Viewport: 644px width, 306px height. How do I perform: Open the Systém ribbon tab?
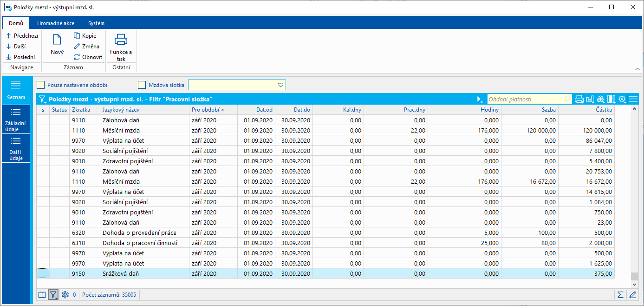(x=96, y=23)
